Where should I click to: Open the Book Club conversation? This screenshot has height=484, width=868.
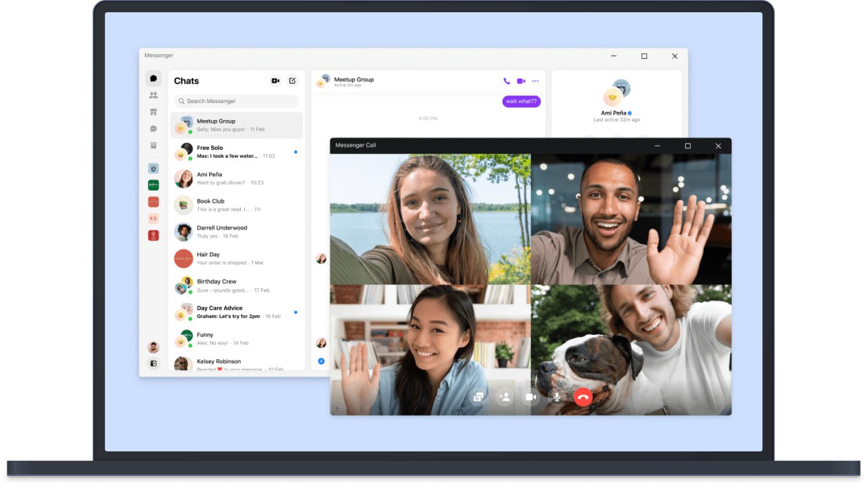coord(237,205)
